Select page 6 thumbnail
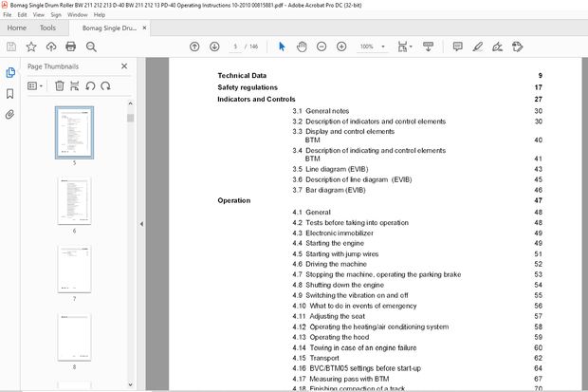Viewport: 588px width, 392px height. tap(74, 201)
